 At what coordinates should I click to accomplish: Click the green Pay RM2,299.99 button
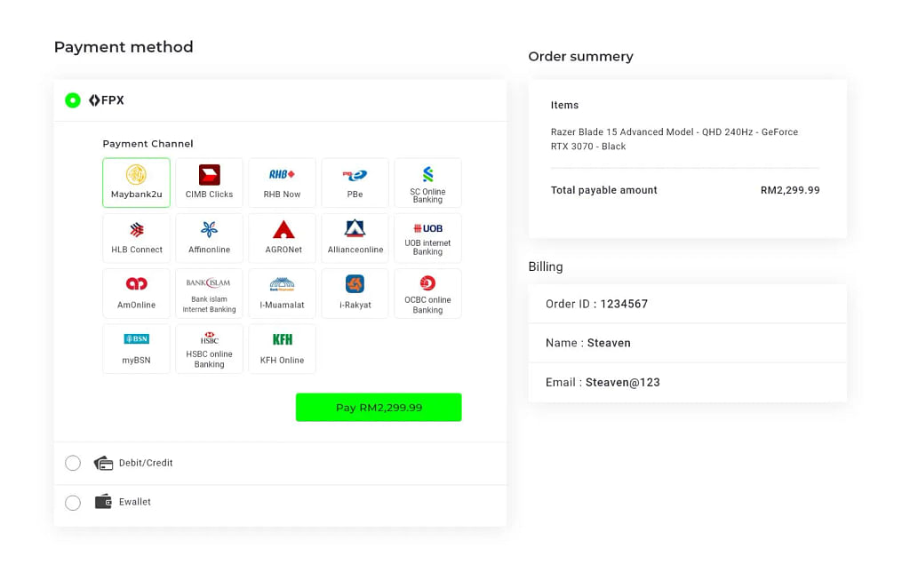[379, 407]
